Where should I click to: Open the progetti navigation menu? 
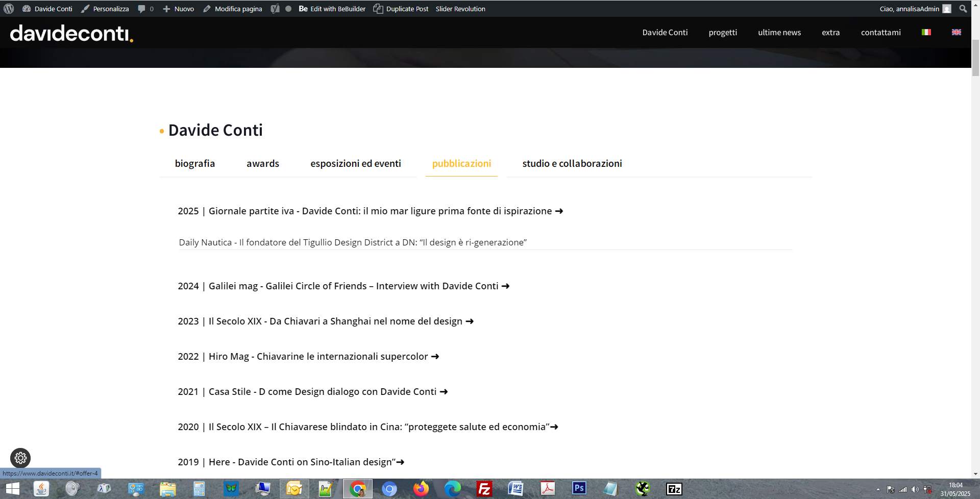tap(722, 33)
